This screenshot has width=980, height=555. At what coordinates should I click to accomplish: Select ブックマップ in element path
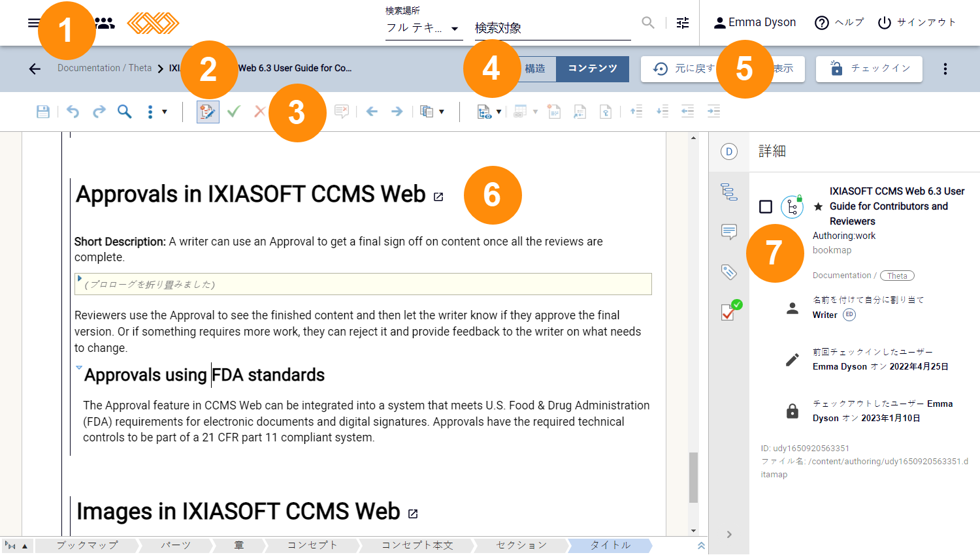click(87, 545)
